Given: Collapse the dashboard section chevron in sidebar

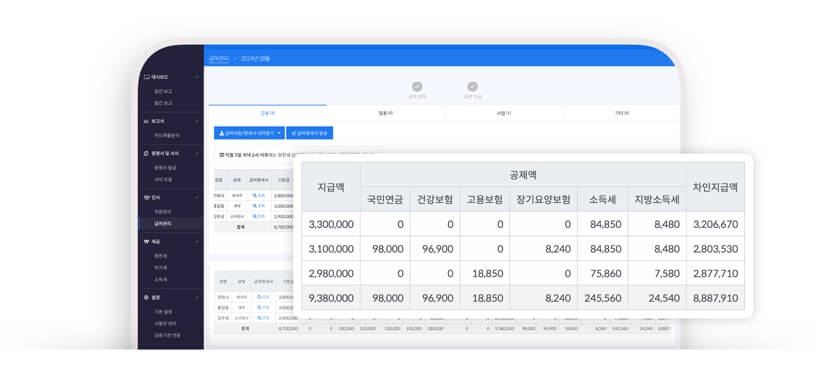Looking at the screenshot, I should (x=197, y=77).
